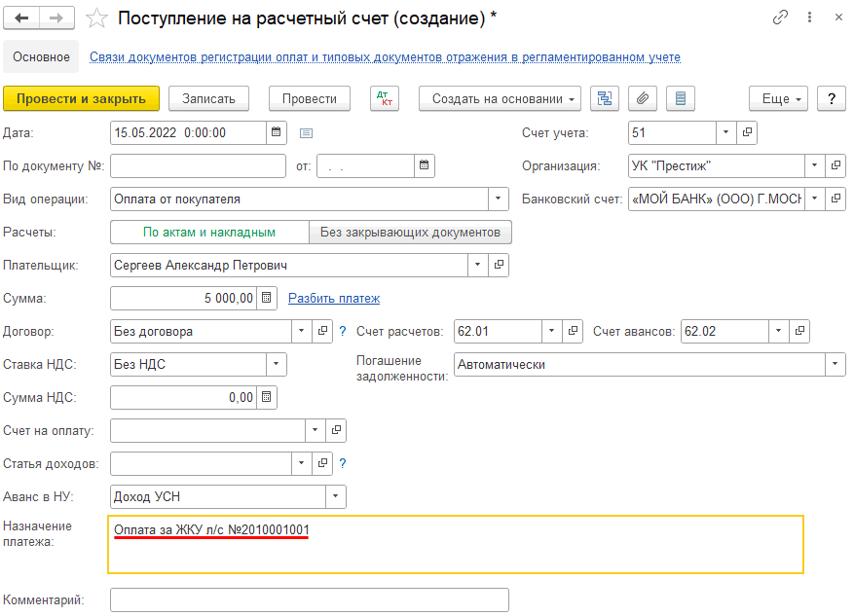Select По актам и накладным option

(209, 233)
